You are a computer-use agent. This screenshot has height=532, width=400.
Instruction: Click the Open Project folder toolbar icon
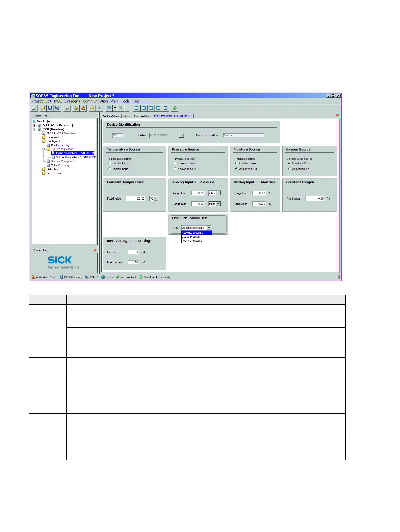43,108
